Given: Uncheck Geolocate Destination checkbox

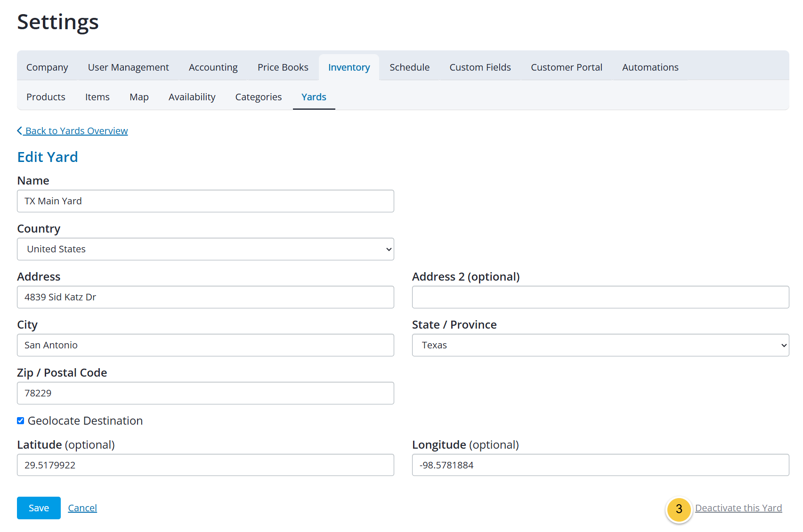Looking at the screenshot, I should [x=21, y=421].
